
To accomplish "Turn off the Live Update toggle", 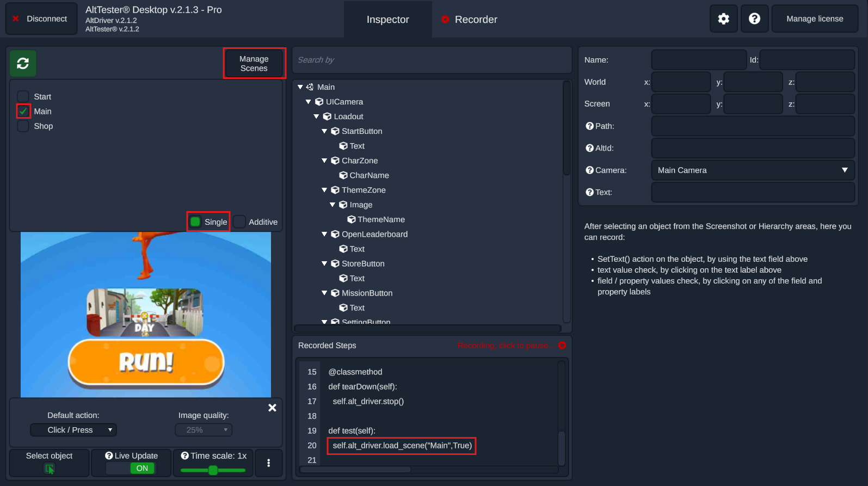I will pos(132,468).
